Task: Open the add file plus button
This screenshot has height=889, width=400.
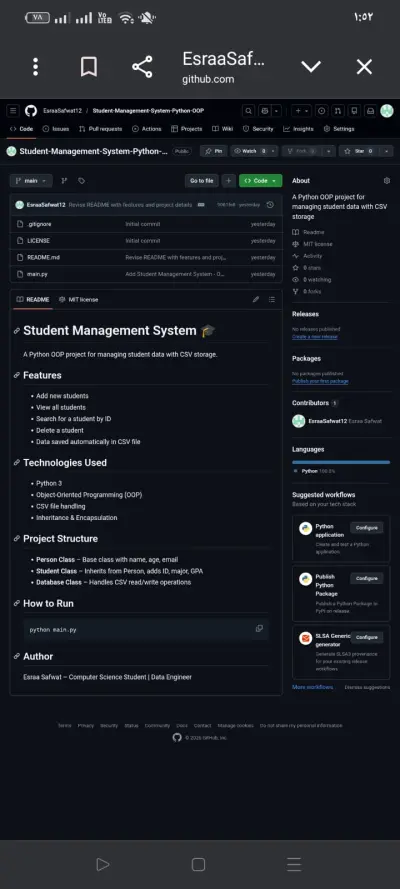Action: [x=229, y=181]
